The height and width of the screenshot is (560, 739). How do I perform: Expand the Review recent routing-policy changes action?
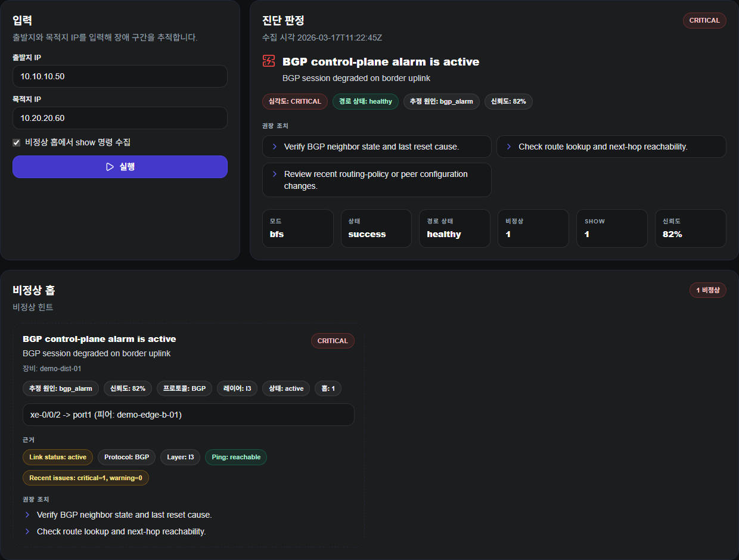[377, 180]
